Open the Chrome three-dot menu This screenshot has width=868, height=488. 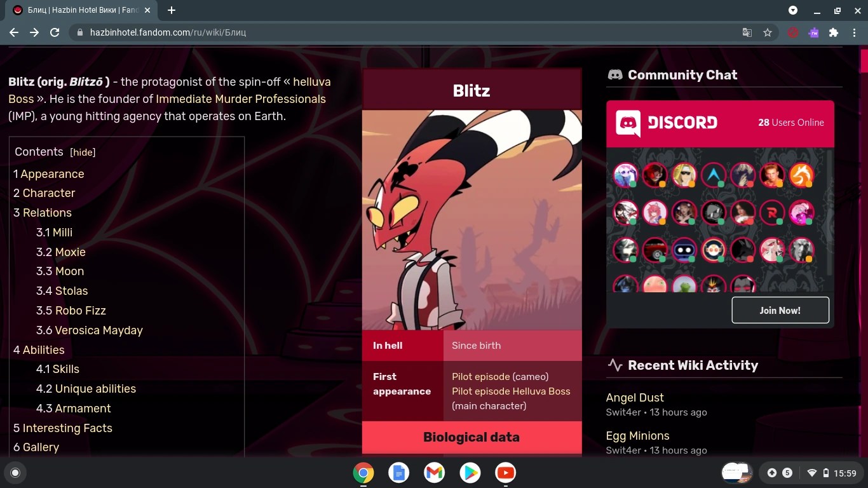[x=854, y=32]
